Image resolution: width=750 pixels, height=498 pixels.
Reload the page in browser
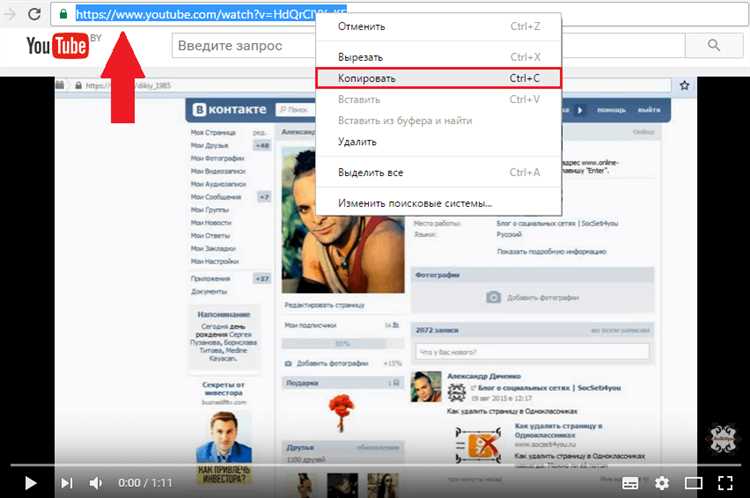(34, 14)
